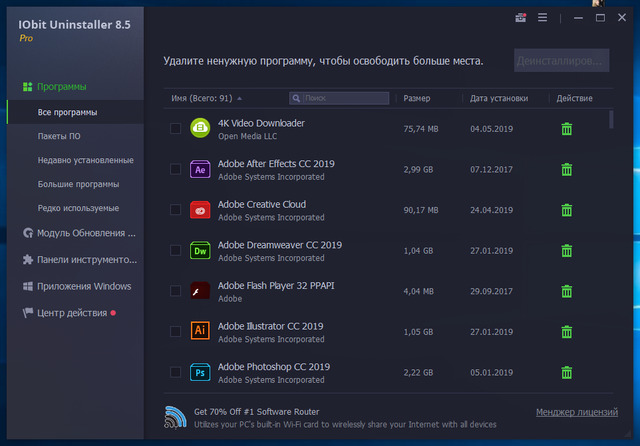This screenshot has width=640, height=446.
Task: Click the Деинсталлировать button
Action: click(x=562, y=60)
